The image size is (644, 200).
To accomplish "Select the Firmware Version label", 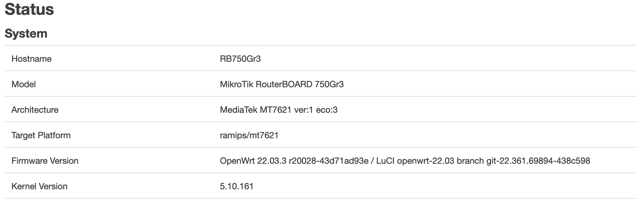I will (45, 161).
